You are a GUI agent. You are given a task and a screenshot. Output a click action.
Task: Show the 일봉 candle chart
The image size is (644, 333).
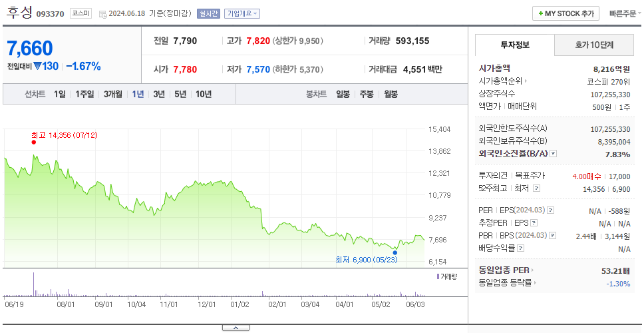click(x=343, y=94)
